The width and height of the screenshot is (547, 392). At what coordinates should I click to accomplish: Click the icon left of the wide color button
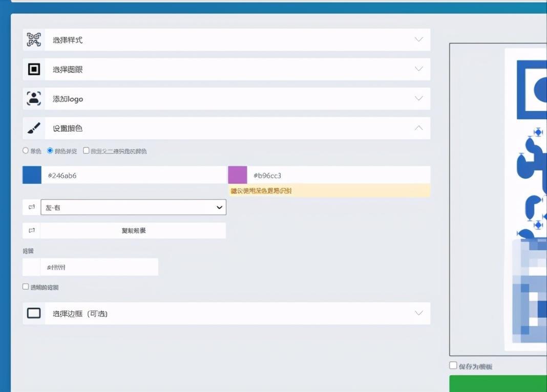pyautogui.click(x=32, y=230)
